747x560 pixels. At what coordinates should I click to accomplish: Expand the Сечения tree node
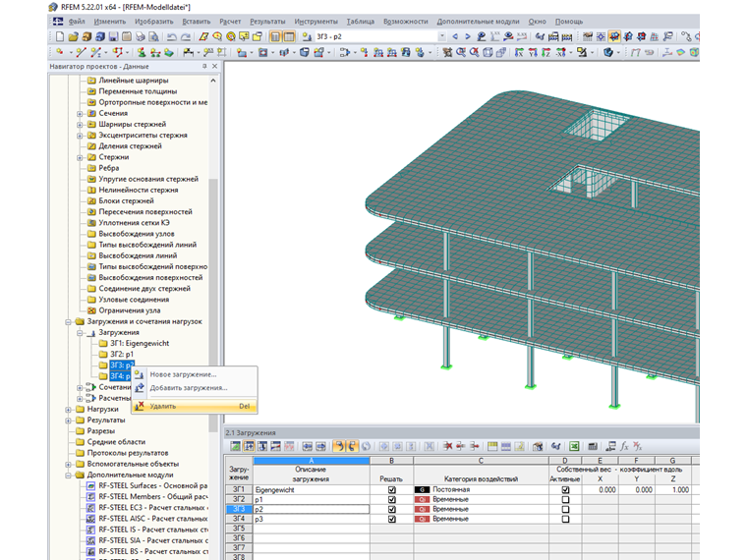click(80, 113)
